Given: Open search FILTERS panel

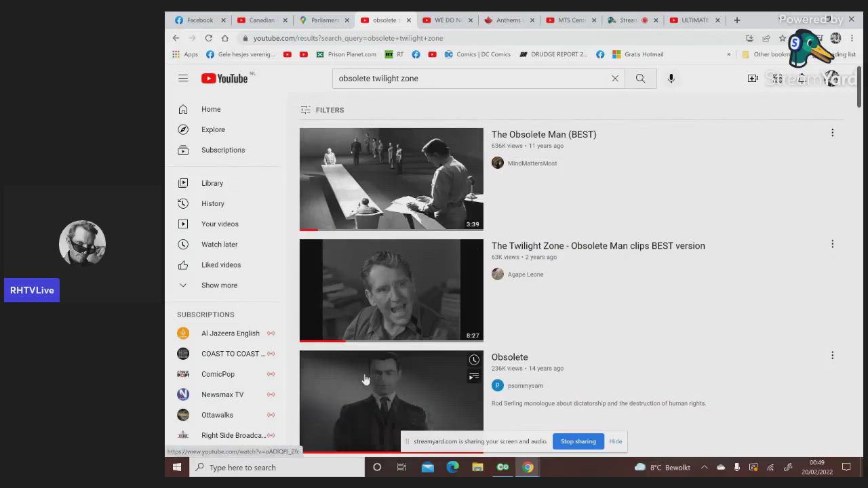Looking at the screenshot, I should pos(322,110).
